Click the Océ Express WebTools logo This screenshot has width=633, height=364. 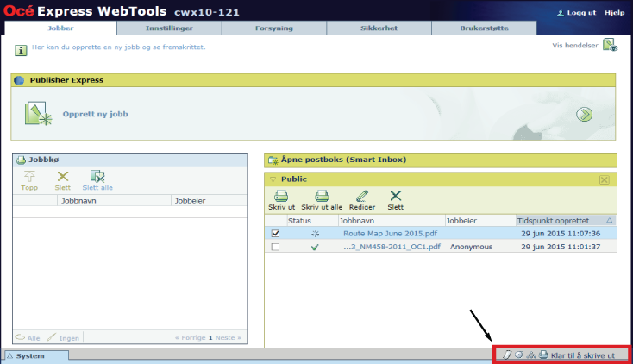[x=85, y=11]
